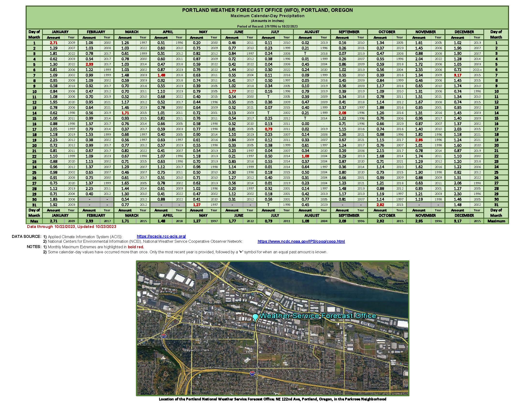Open the NCDC NOAA coop.html link
Screen dimensions: 532x411
(x=301, y=241)
